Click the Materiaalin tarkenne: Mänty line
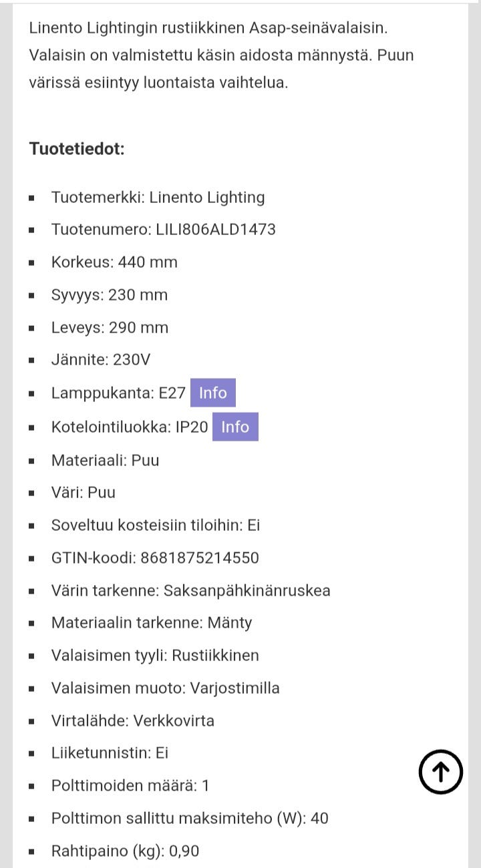This screenshot has height=868, width=481. tap(152, 623)
